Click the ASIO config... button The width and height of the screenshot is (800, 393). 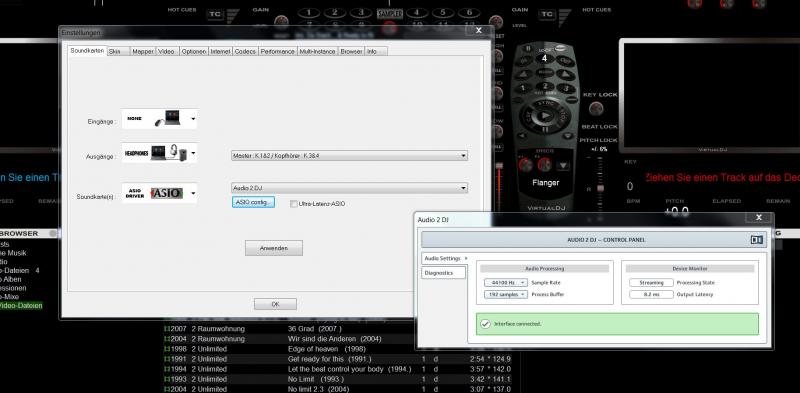pyautogui.click(x=254, y=203)
